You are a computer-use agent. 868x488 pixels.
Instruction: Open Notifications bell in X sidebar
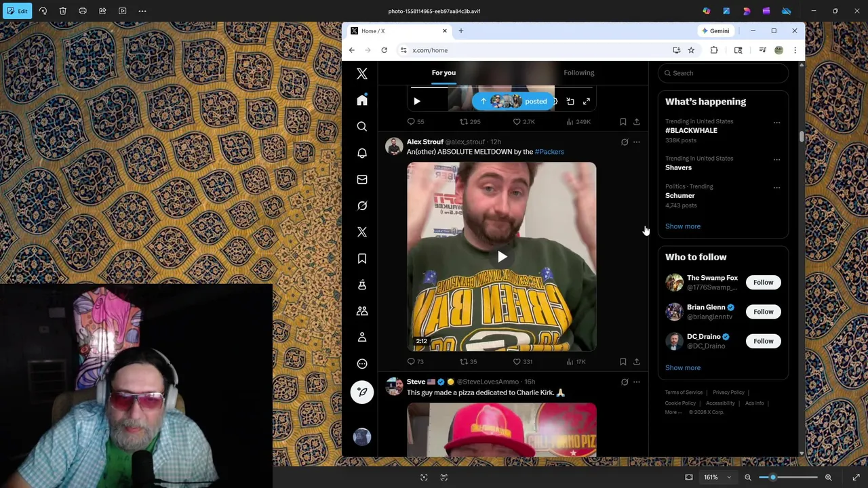(362, 153)
